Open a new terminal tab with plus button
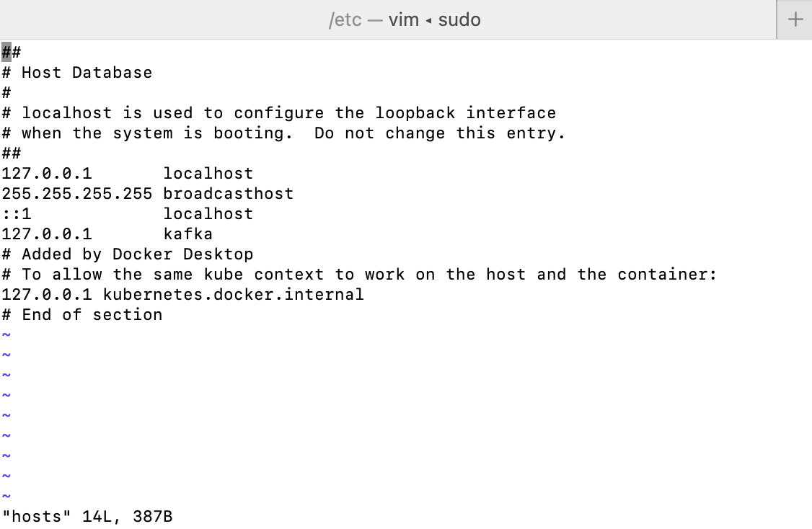The height and width of the screenshot is (529, 812). (x=795, y=19)
